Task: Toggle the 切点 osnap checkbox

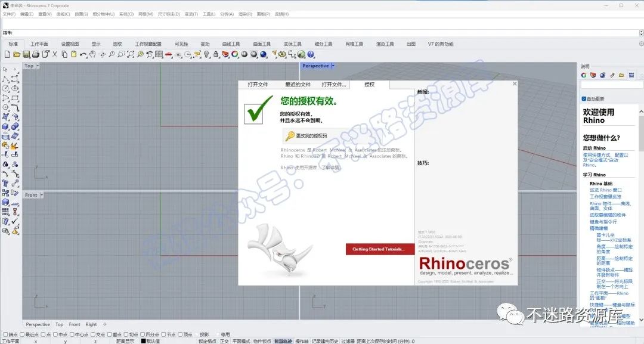Action: tap(126, 334)
